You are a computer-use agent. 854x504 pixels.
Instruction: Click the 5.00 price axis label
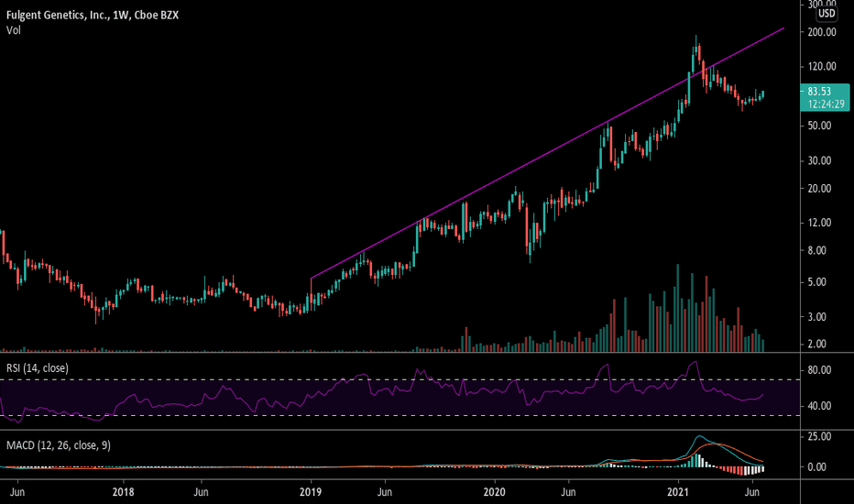[x=817, y=282]
